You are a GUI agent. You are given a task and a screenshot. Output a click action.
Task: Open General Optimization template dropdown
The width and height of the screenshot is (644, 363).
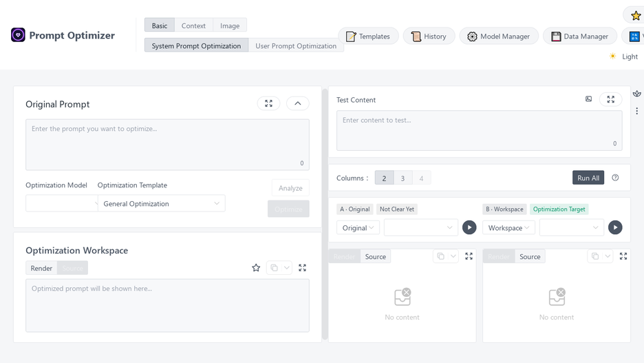[162, 203]
